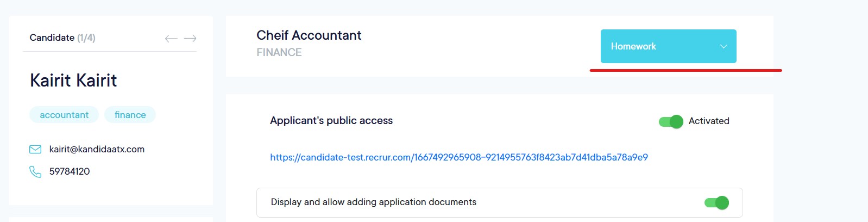This screenshot has height=222, width=868.
Task: Open the Cheif Accountant job title
Action: [309, 35]
